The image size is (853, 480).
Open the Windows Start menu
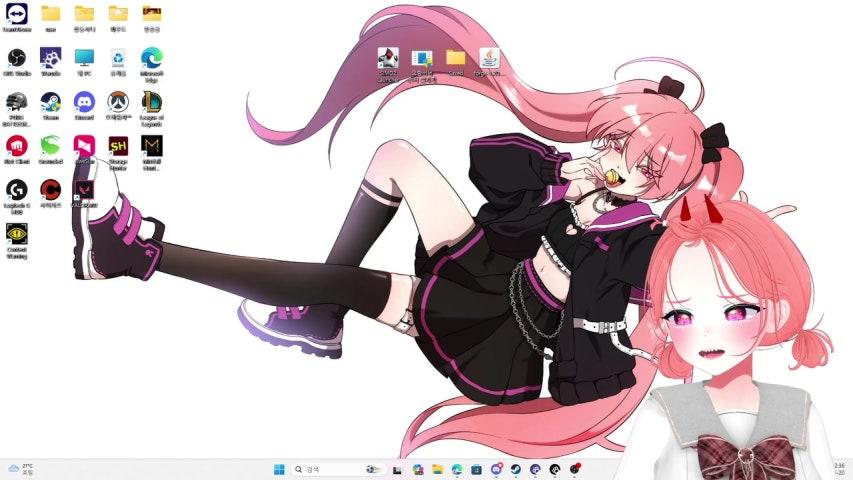279,469
